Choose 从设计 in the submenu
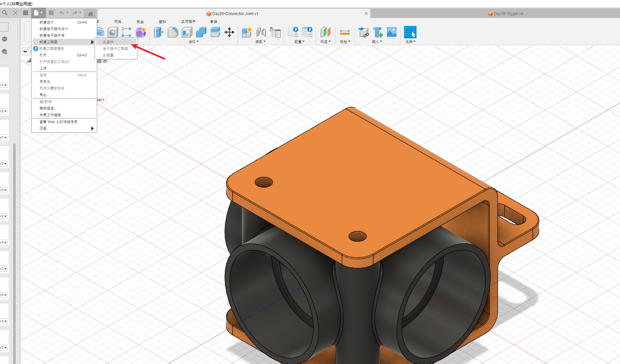This screenshot has height=364, width=620. [108, 42]
